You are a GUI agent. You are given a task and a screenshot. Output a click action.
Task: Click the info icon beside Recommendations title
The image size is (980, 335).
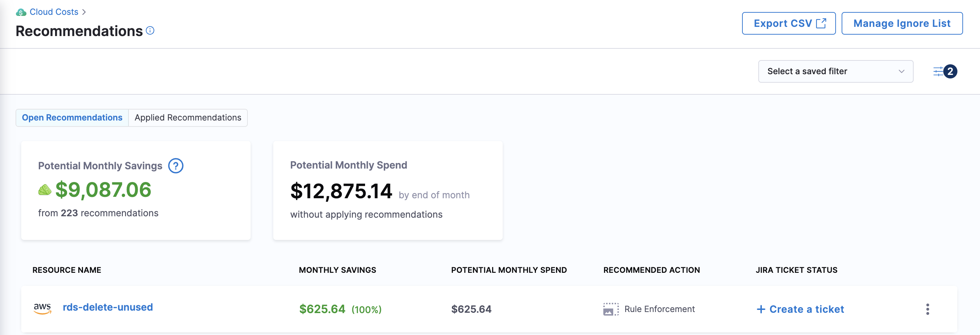(x=150, y=30)
